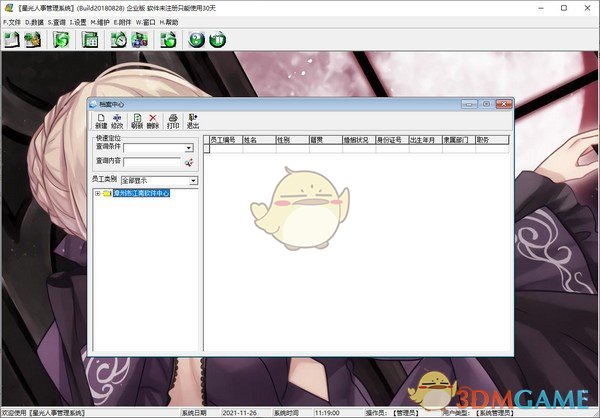Click 刷新 in archive center toolbar

(137, 121)
